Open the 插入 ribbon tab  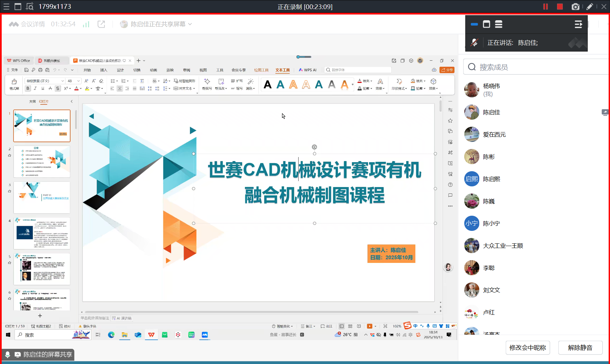pos(104,70)
